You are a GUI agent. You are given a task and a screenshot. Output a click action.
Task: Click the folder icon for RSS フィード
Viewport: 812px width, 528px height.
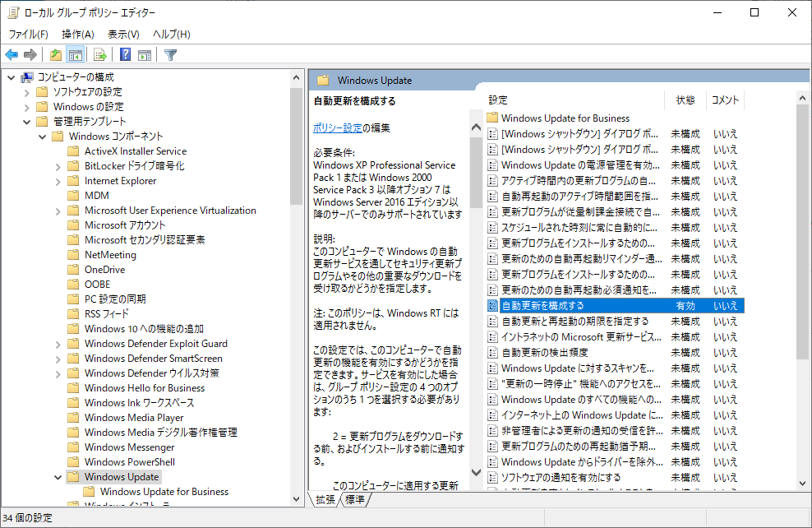74,313
